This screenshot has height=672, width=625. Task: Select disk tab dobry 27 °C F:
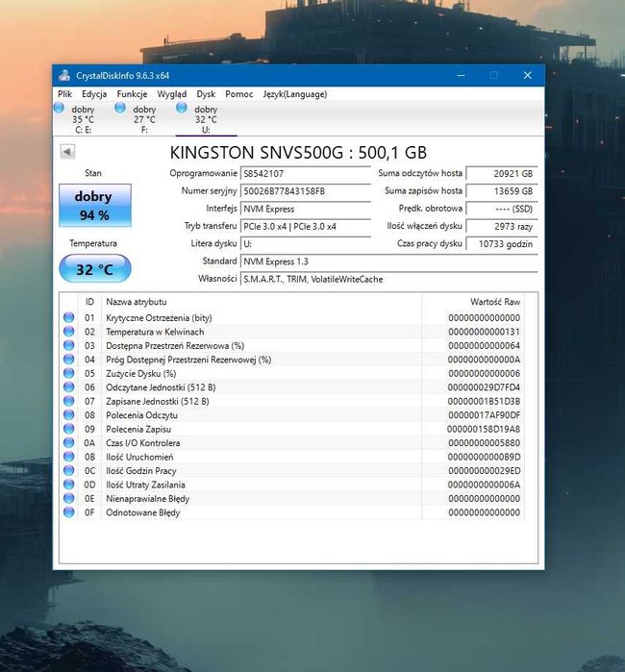144,119
